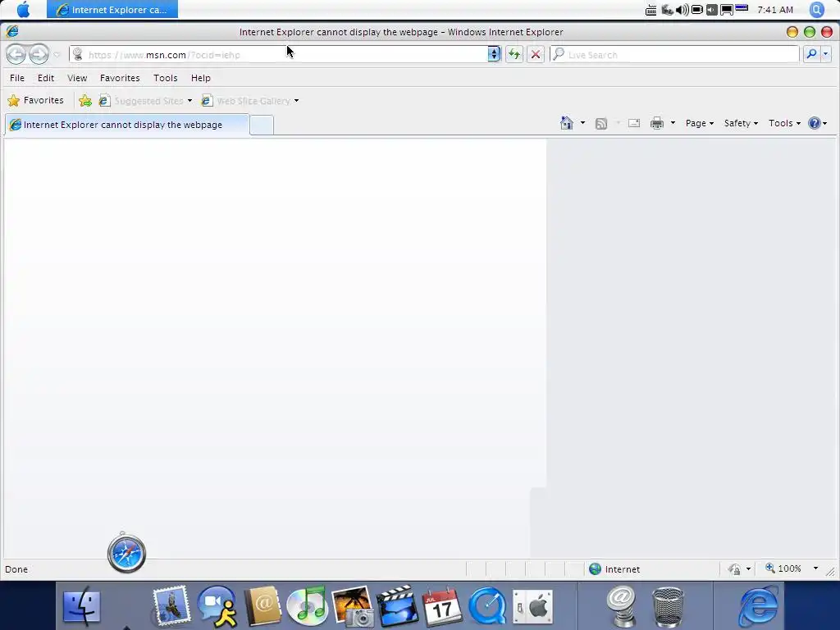The width and height of the screenshot is (840, 630).
Task: Open the File menu
Action: tap(17, 78)
